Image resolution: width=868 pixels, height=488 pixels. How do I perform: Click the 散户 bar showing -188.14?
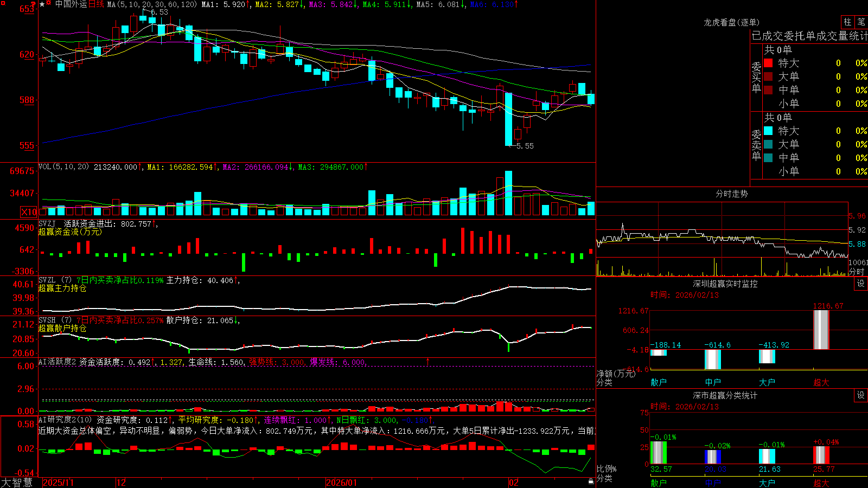coord(659,352)
